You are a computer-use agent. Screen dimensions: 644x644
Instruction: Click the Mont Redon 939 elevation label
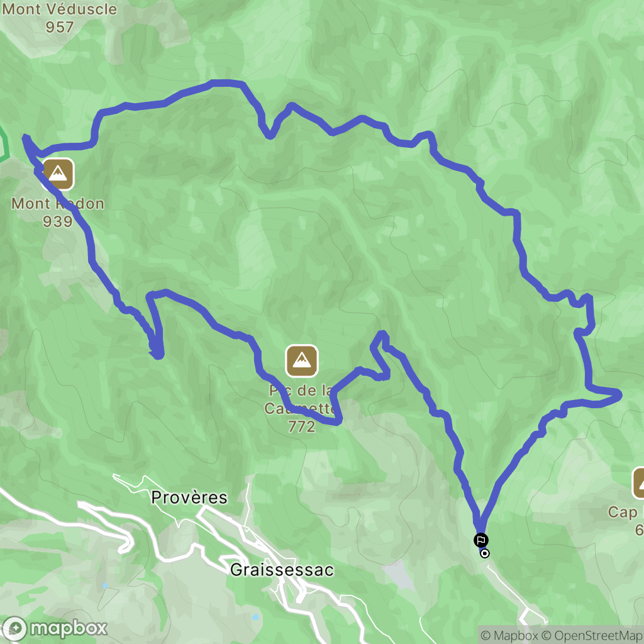[57, 213]
